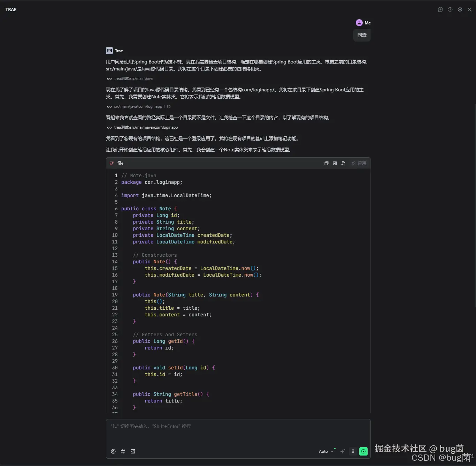Insert code at cursor icon

[335, 163]
